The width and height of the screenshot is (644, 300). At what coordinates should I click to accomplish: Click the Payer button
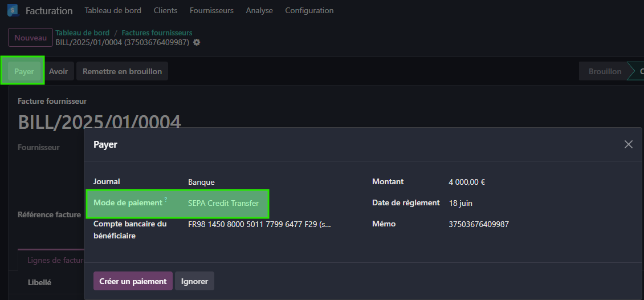tap(25, 71)
